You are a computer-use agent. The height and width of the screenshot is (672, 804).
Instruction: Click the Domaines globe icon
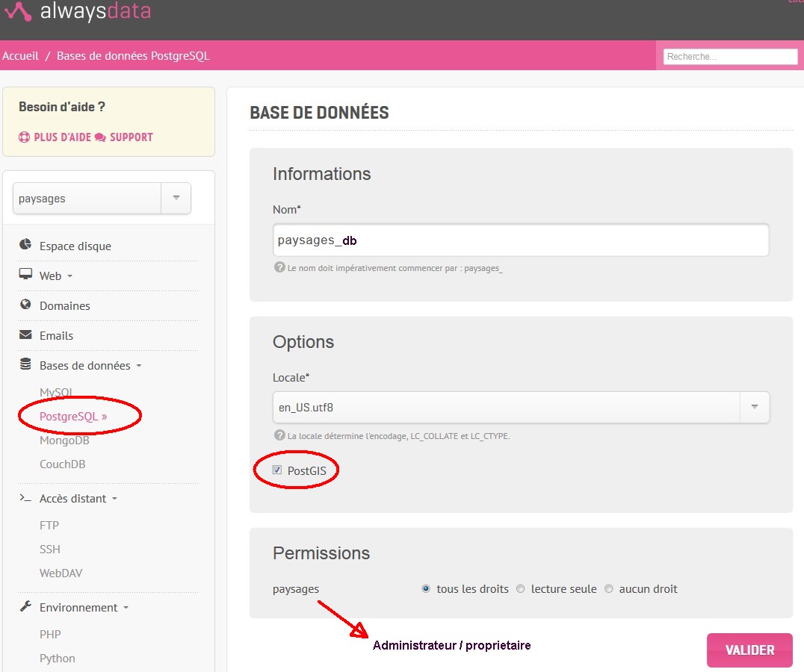tap(25, 304)
